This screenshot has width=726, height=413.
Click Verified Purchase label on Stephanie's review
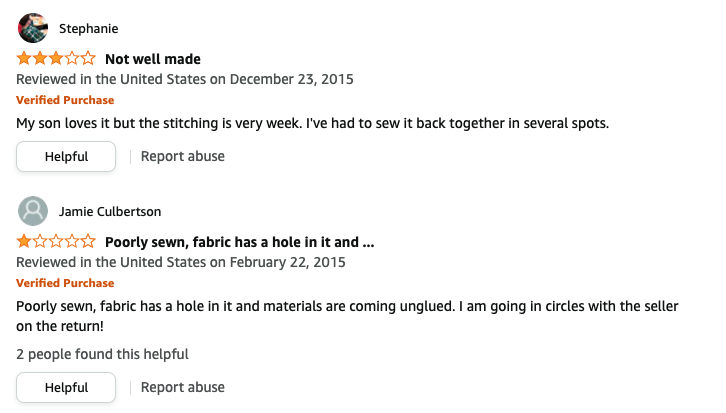[65, 100]
